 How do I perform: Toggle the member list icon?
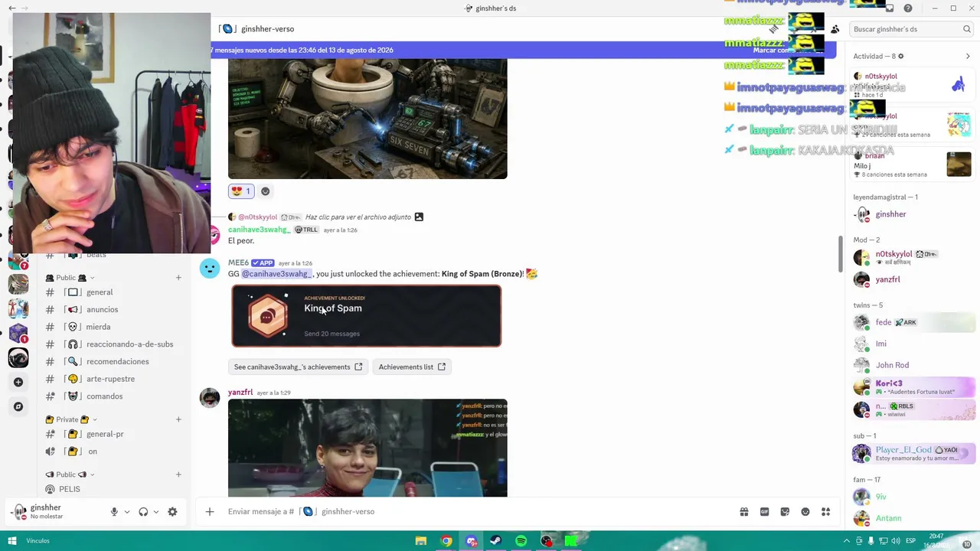point(835,29)
